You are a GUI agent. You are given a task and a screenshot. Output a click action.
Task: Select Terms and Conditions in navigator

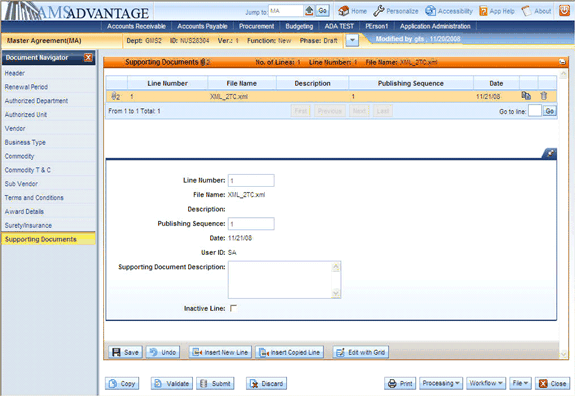pyautogui.click(x=34, y=198)
